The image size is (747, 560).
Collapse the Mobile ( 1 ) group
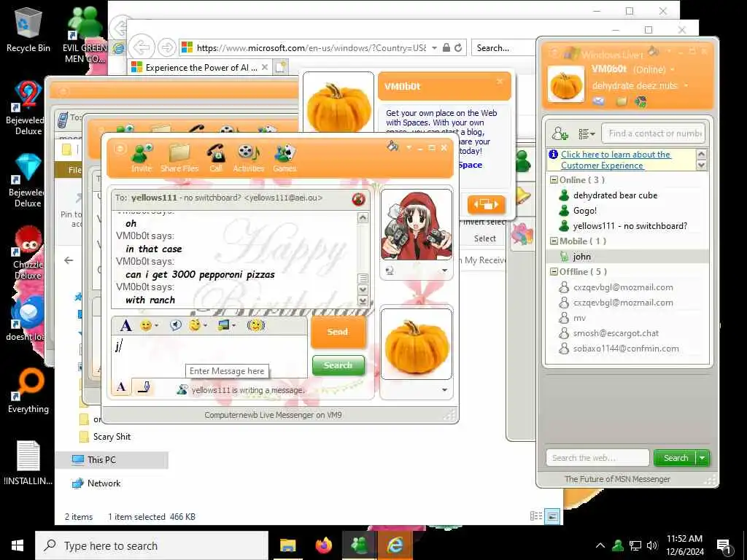(554, 241)
